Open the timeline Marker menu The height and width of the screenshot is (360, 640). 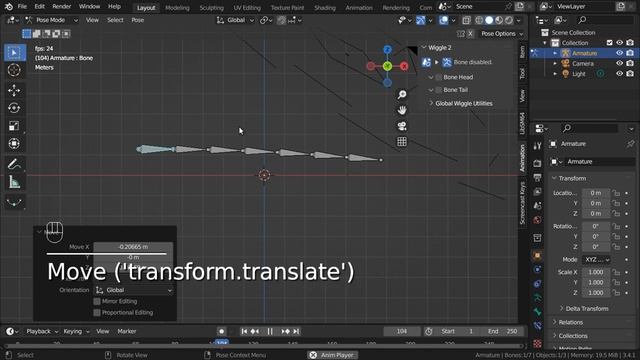[127, 331]
